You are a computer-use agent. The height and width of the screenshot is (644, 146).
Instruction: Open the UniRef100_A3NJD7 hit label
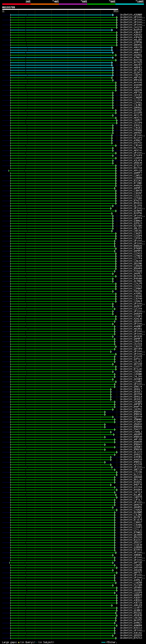pos(131,32)
